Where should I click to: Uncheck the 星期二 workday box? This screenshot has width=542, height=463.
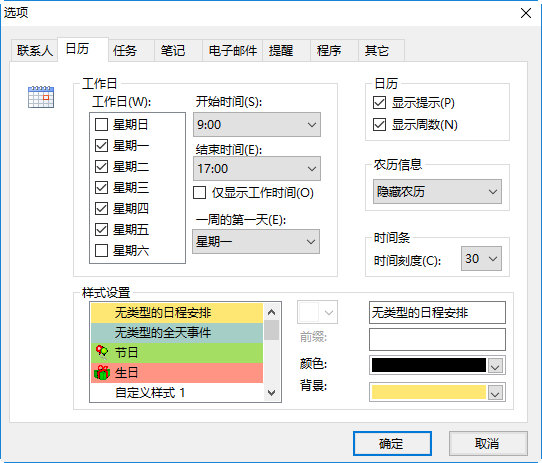click(x=101, y=167)
